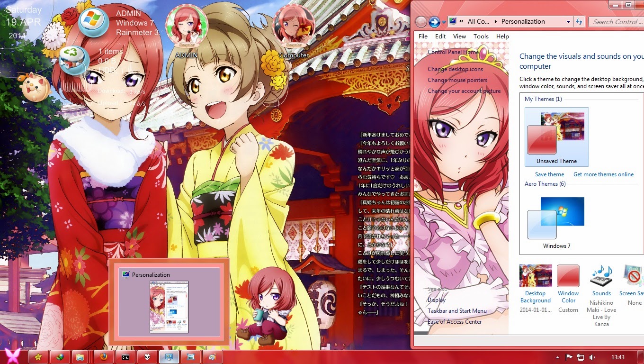The width and height of the screenshot is (644, 364).
Task: Open Change your account picture link
Action: [464, 91]
